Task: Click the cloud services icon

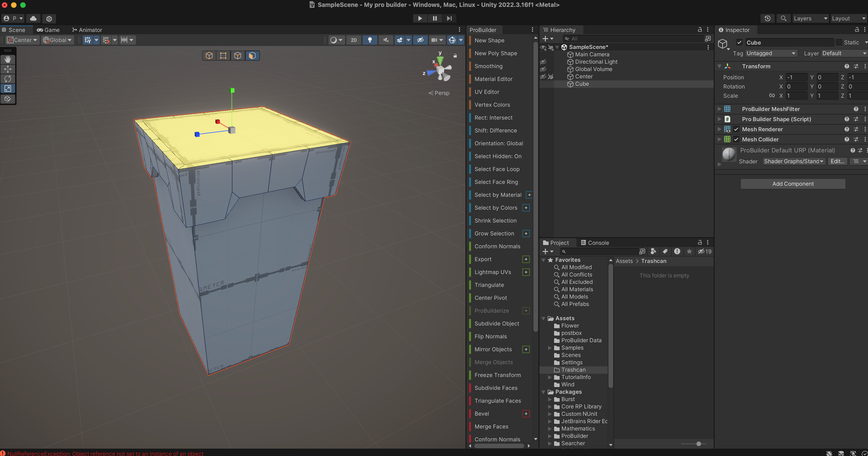Action: (33, 19)
